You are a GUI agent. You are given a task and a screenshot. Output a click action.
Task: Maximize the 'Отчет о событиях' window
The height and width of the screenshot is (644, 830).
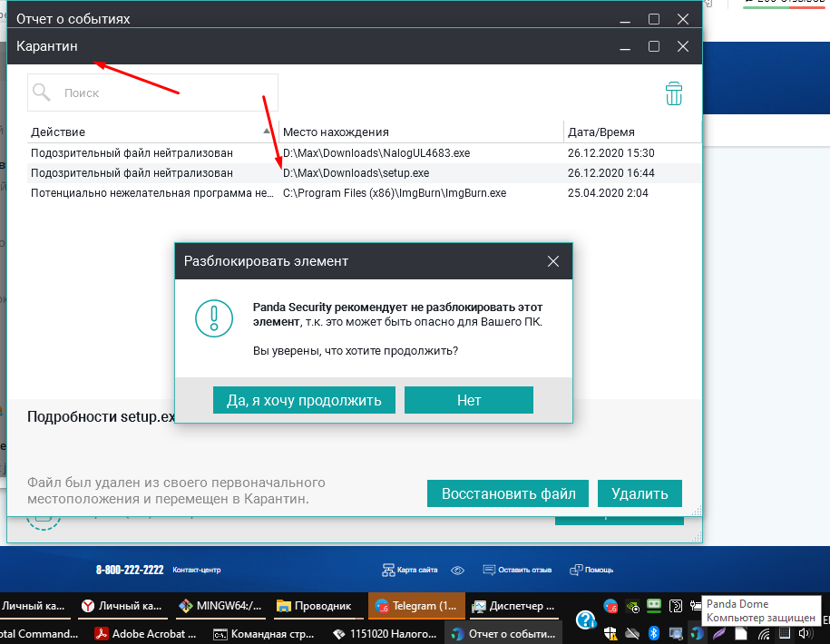[654, 19]
